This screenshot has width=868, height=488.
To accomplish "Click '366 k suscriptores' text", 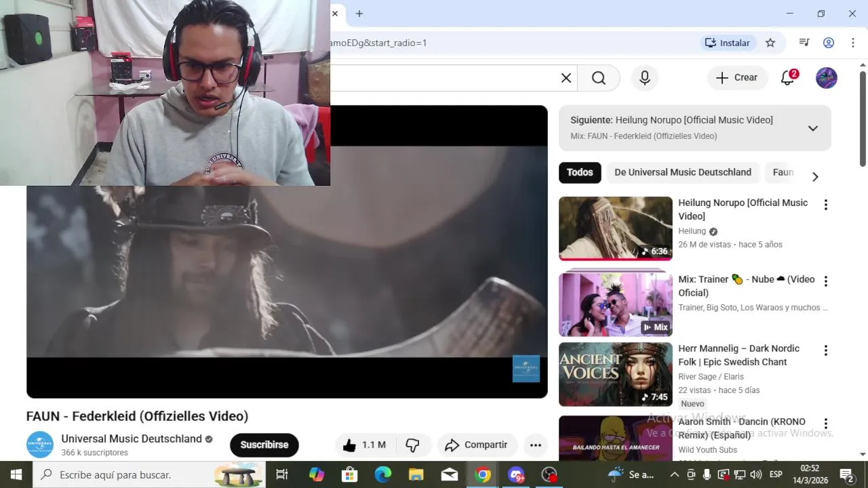I will tap(94, 452).
